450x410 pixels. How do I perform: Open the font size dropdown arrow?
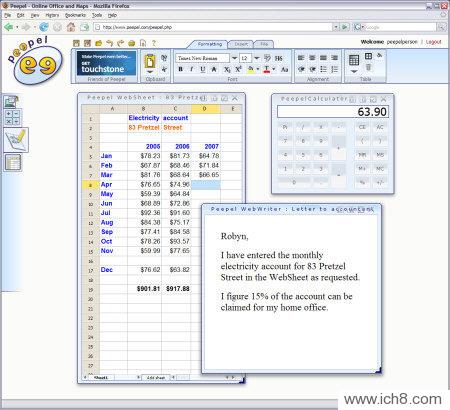pos(256,58)
